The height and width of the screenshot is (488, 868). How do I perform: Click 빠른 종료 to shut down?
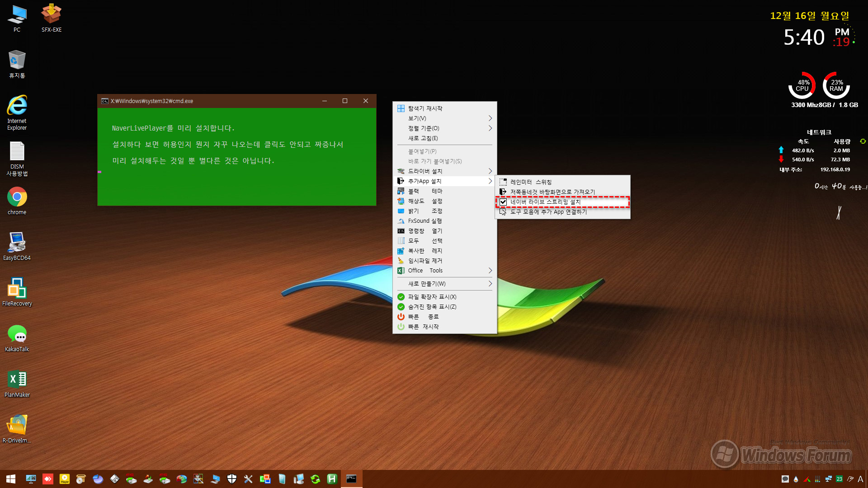click(445, 317)
